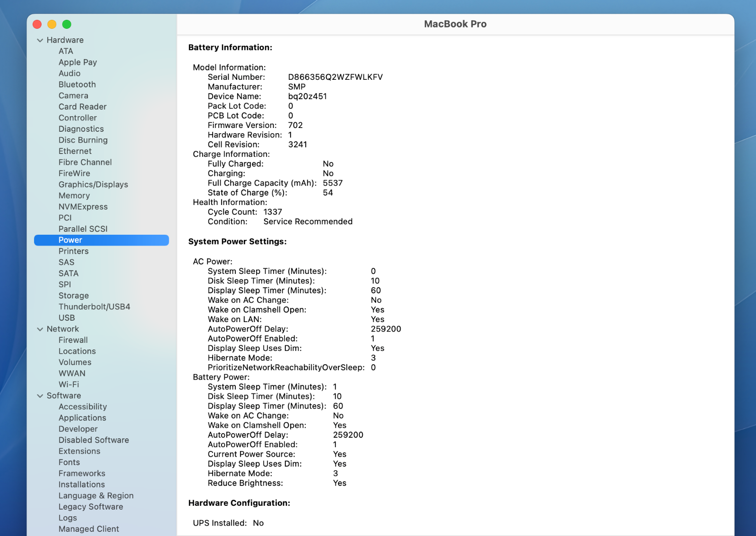Show USB device information
The image size is (756, 536).
click(67, 318)
